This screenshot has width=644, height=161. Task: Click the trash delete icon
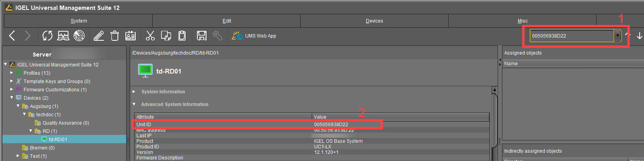pos(115,36)
